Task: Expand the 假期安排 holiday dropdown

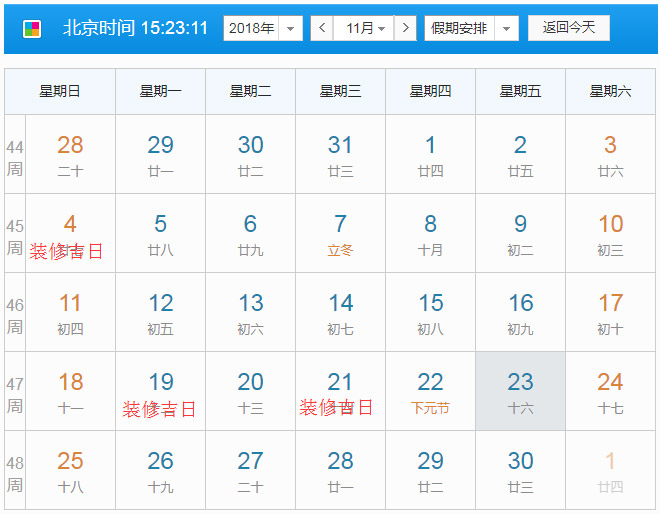Action: point(471,28)
